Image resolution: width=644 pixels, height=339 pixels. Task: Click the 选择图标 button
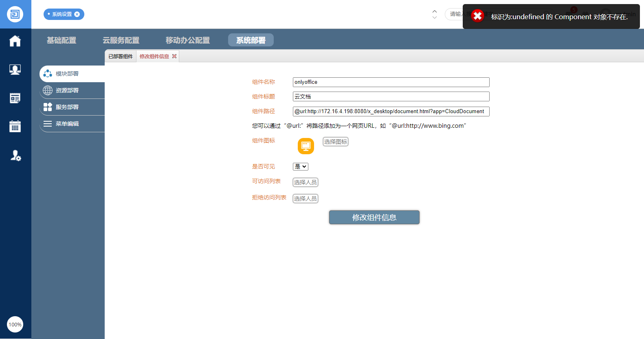335,142
